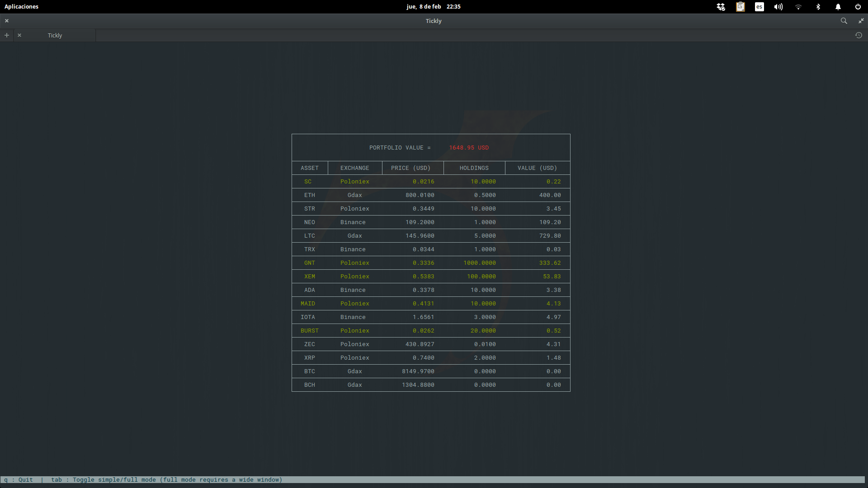Viewport: 868px width, 488px height.
Task: Open the terminal search magnifier icon
Action: (844, 21)
